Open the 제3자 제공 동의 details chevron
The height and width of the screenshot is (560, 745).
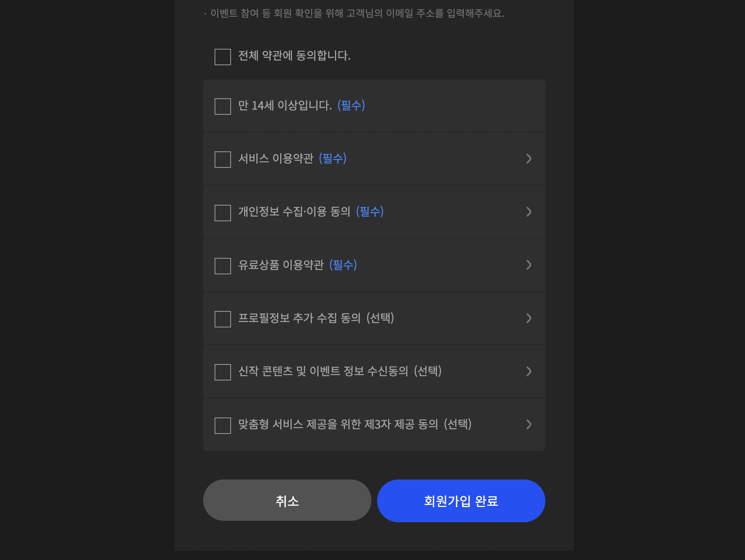pyautogui.click(x=529, y=425)
